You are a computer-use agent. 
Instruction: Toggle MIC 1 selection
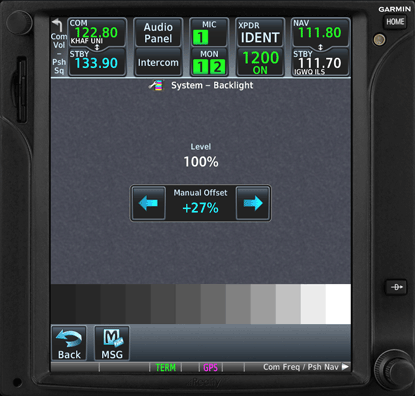pos(200,37)
